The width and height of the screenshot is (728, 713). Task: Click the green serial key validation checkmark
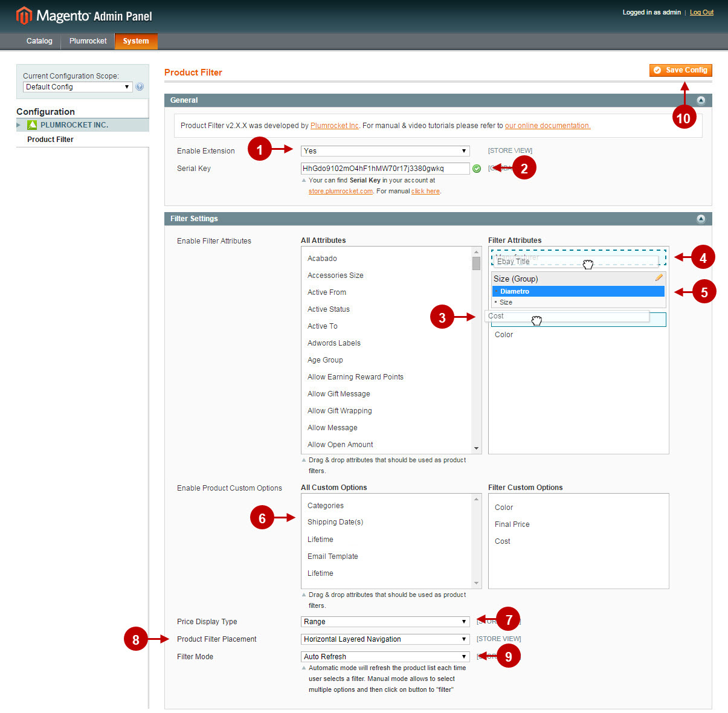point(477,169)
